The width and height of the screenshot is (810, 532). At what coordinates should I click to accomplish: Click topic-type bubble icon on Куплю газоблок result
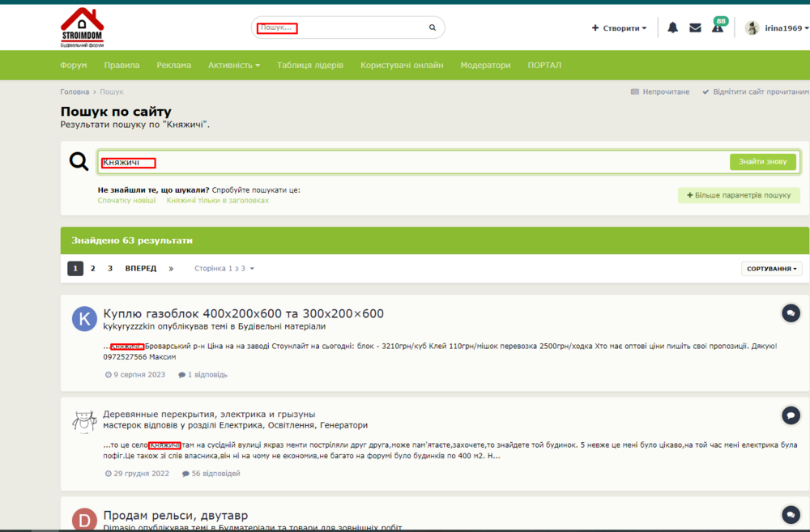click(791, 313)
